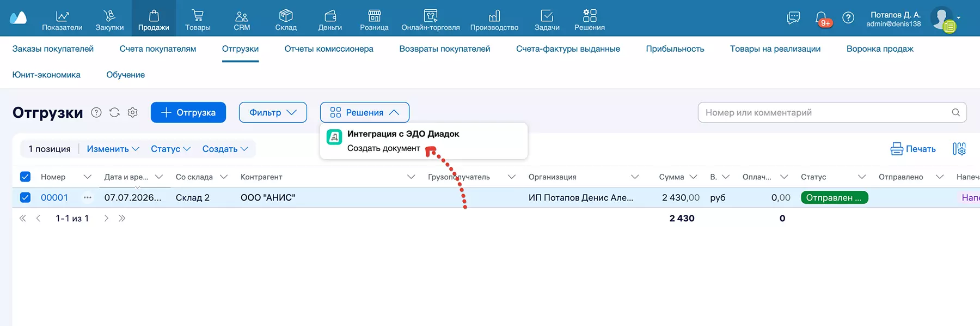This screenshot has width=980, height=326.
Task: Expand the Фильтр dropdown
Action: (x=273, y=112)
